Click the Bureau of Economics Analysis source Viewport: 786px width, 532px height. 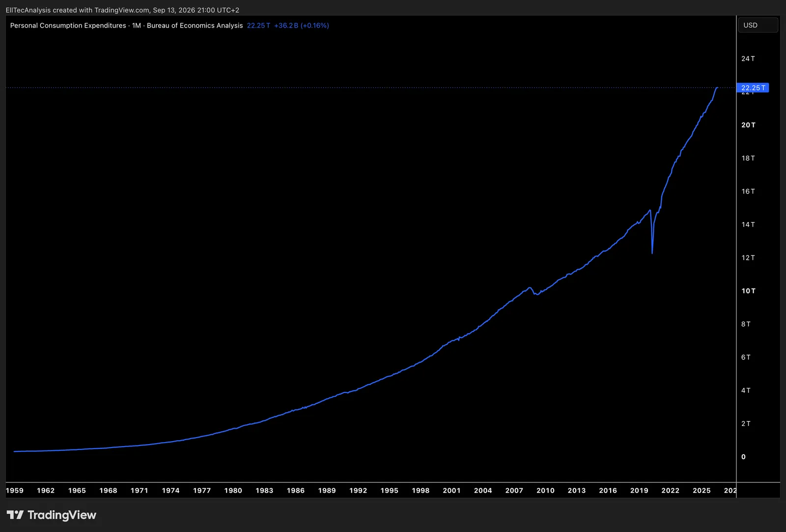click(195, 26)
